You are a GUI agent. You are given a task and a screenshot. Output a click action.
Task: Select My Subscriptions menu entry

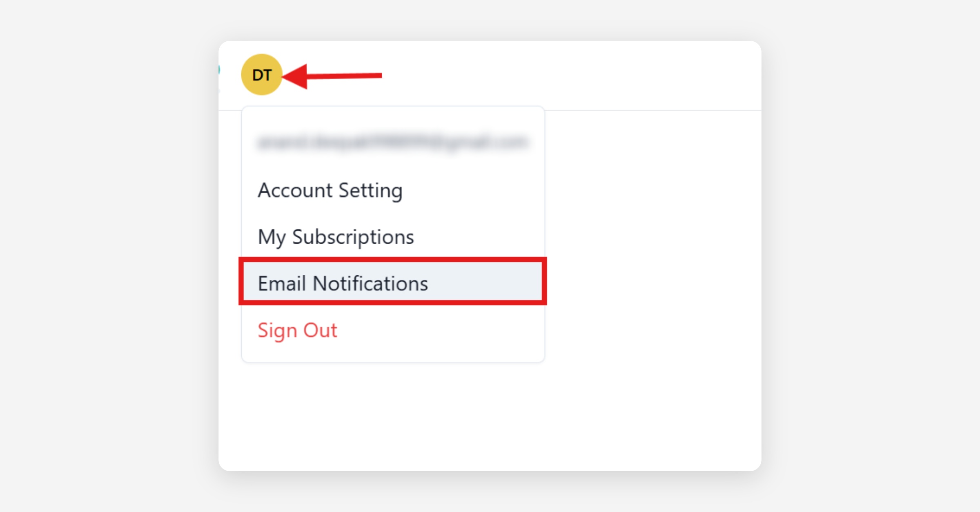(x=336, y=237)
